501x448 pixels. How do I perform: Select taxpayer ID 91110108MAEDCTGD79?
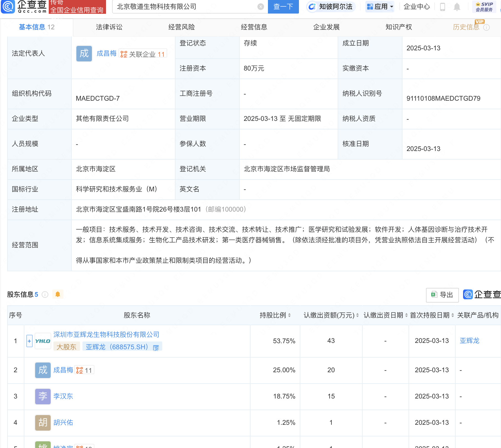point(443,98)
